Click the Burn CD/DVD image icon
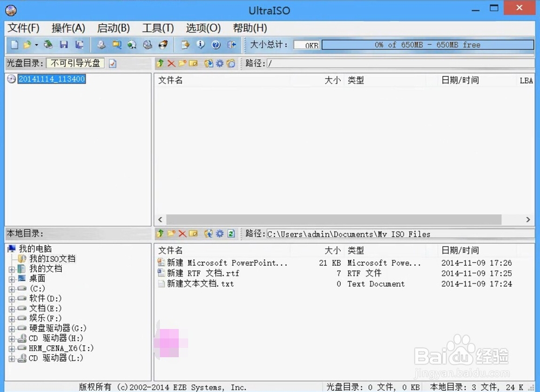540x392 pixels. 163,45
